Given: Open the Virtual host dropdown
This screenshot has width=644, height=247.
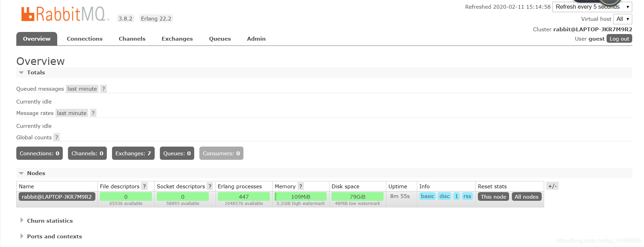Looking at the screenshot, I should point(622,19).
